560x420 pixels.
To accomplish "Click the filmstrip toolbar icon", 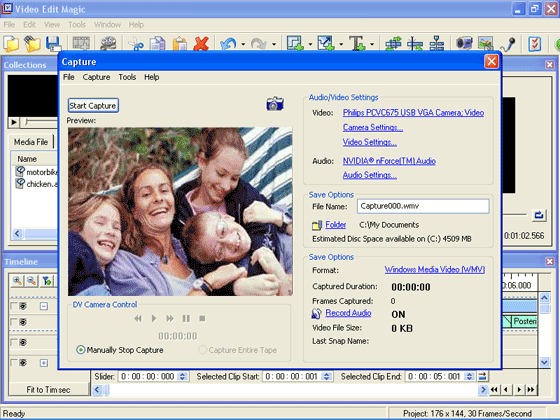I will [x=81, y=44].
